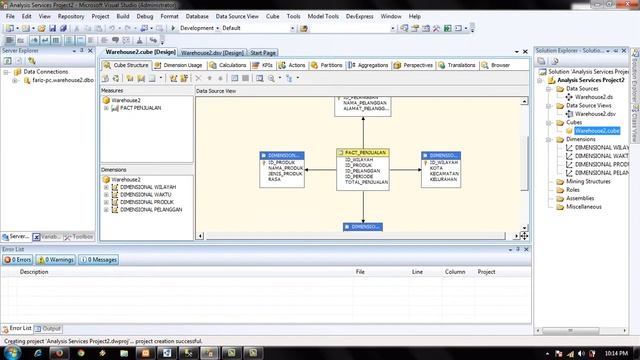Collapse the Data Sources folder node
640x360 pixels.
point(549,89)
